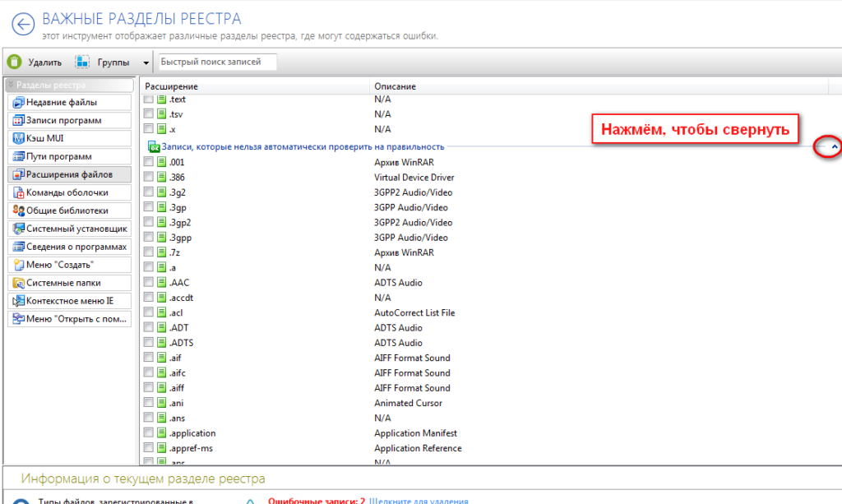Screen dimensions: 842x504
Task: Select the Системные папки sidebar icon
Action: point(18,283)
